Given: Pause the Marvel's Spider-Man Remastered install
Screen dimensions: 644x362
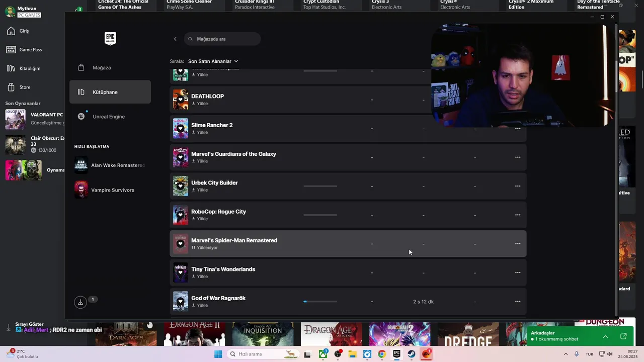Looking at the screenshot, I should (204, 248).
